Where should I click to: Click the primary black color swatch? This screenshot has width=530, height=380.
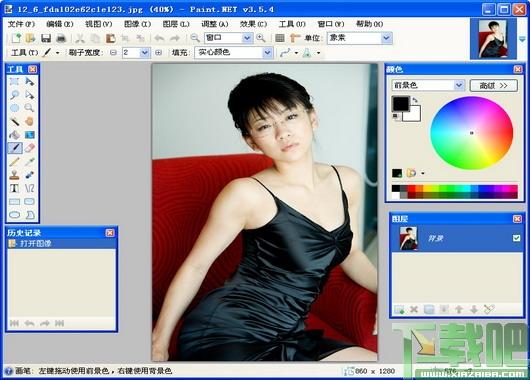[401, 103]
